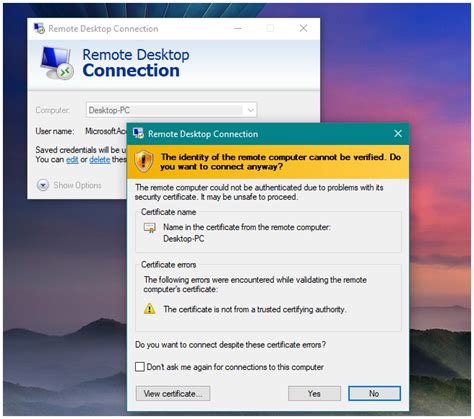The width and height of the screenshot is (474, 419).
Task: Click the yellow triangle error warning icon
Action: pos(149,309)
